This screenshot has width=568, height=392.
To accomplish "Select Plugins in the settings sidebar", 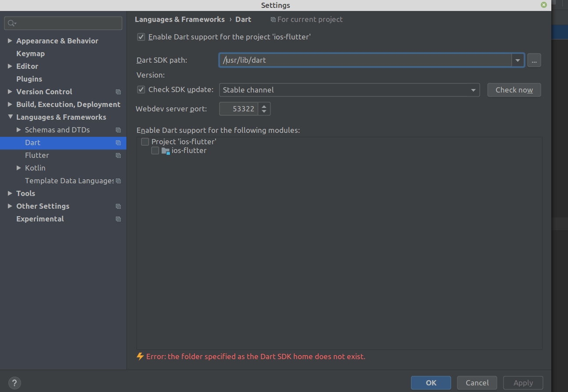I will (29, 79).
